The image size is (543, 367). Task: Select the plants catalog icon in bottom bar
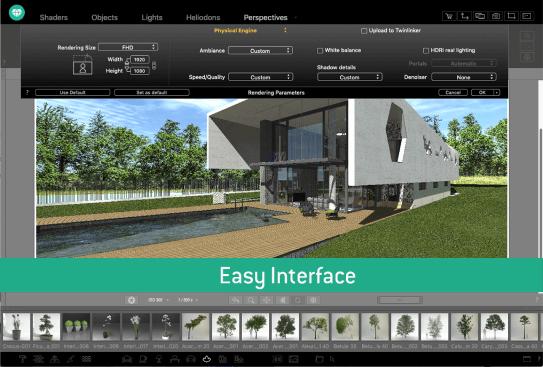207,359
